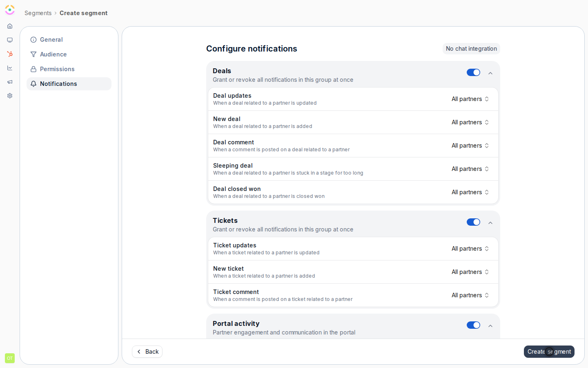Click the Create segment button
Viewport: 588px width, 368px height.
pos(549,352)
